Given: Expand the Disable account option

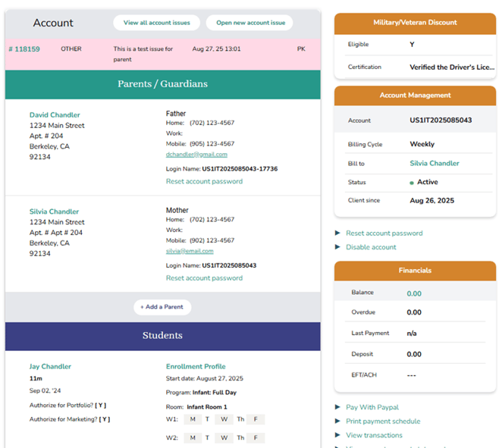Looking at the screenshot, I should coord(371,247).
